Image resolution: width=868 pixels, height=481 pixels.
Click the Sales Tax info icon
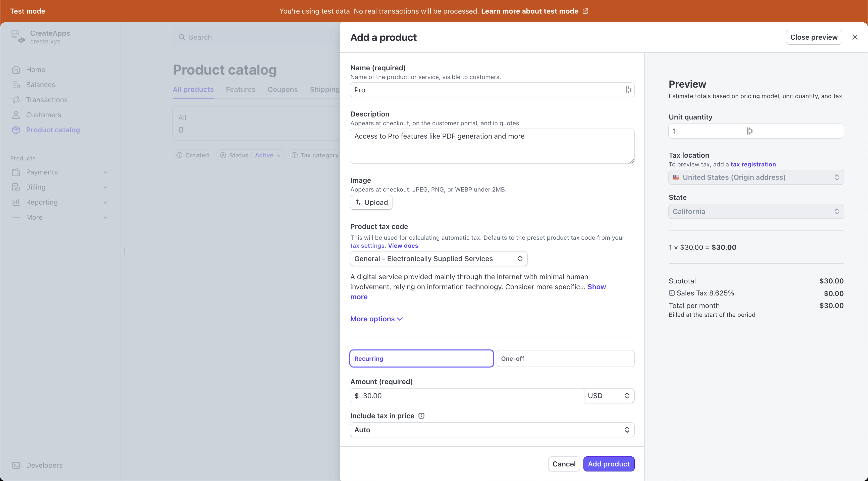point(672,293)
